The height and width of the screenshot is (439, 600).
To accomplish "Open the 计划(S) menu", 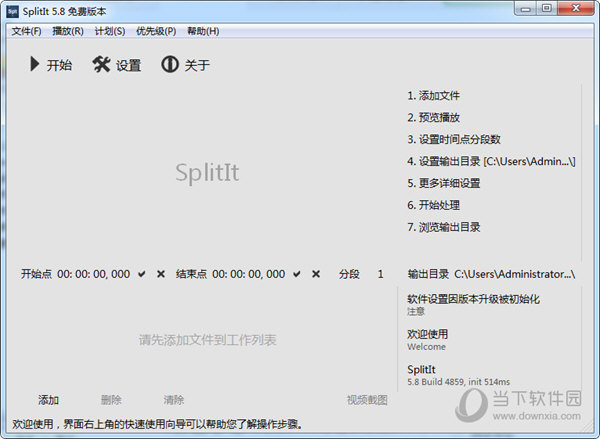I will coord(110,31).
